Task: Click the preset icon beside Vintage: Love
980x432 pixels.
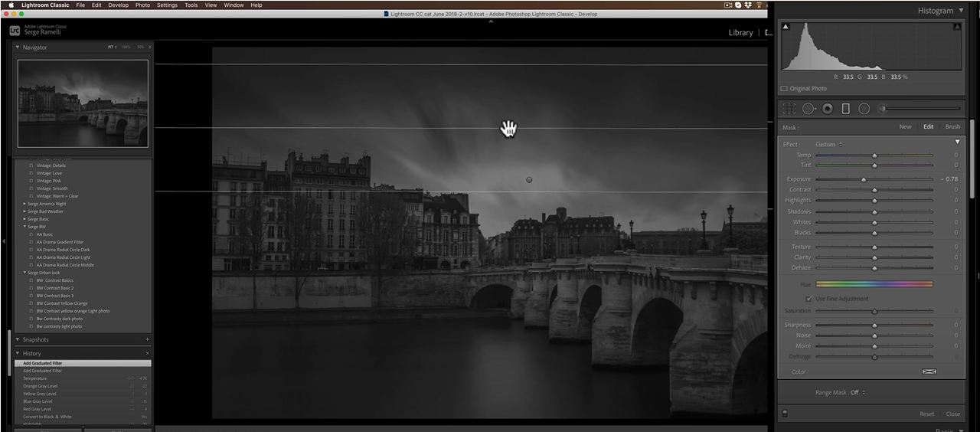Action: (x=31, y=173)
